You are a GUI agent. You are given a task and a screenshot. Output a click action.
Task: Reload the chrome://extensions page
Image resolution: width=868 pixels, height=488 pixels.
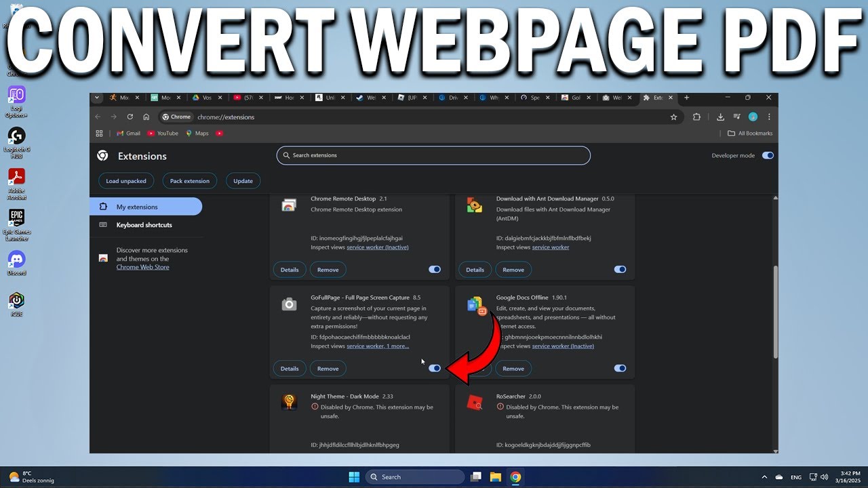(x=130, y=117)
